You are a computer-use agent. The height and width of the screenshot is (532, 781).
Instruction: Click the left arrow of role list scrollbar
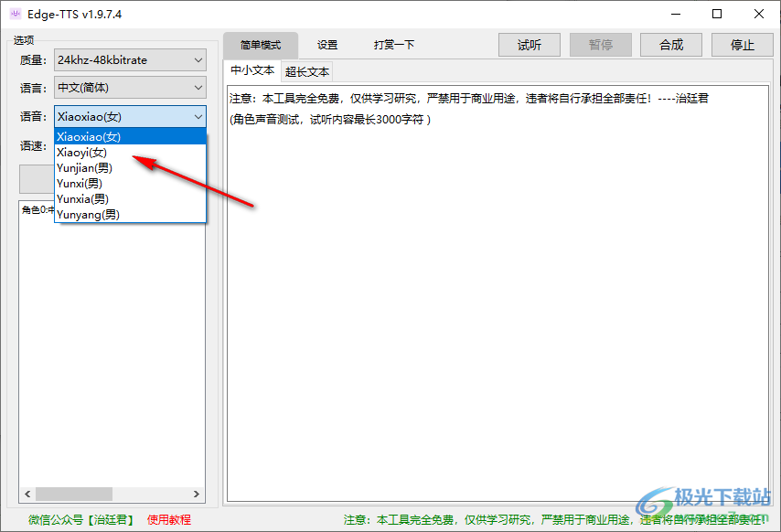pos(27,495)
